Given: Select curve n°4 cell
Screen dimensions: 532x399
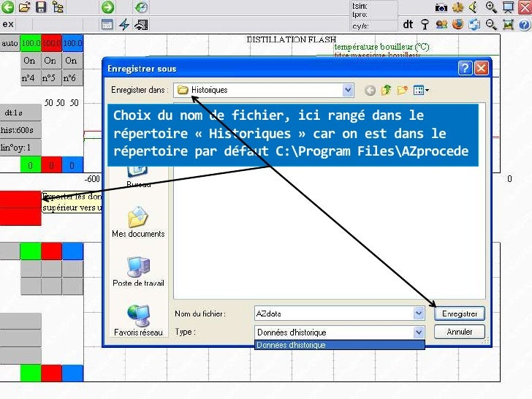Looking at the screenshot, I should click(30, 78).
